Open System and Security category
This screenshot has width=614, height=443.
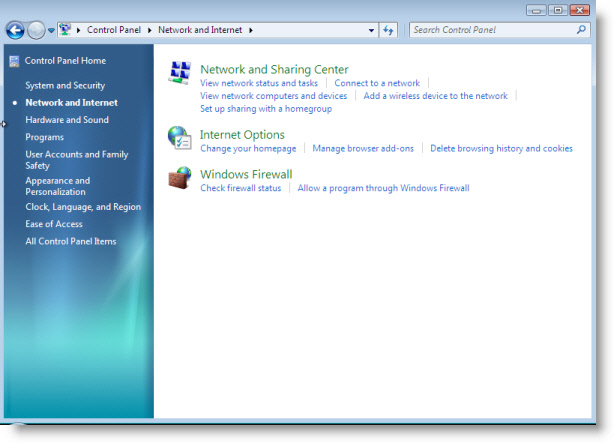click(65, 85)
